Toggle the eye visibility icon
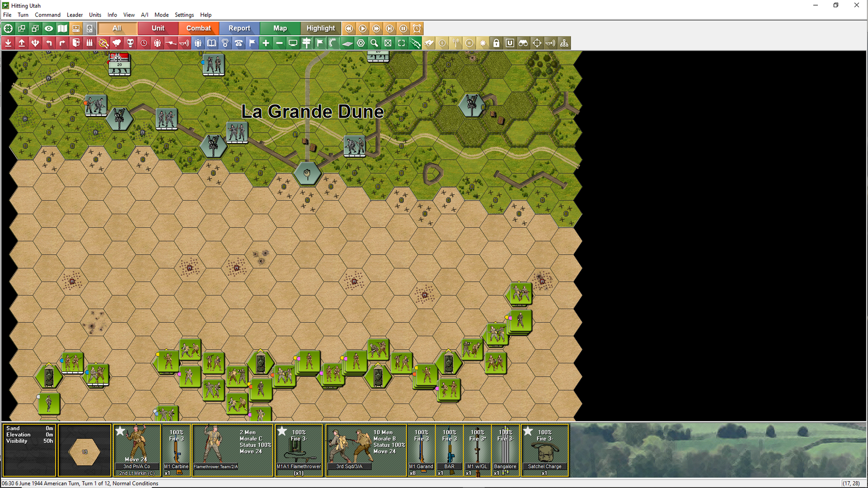The height and width of the screenshot is (488, 868). click(x=49, y=28)
